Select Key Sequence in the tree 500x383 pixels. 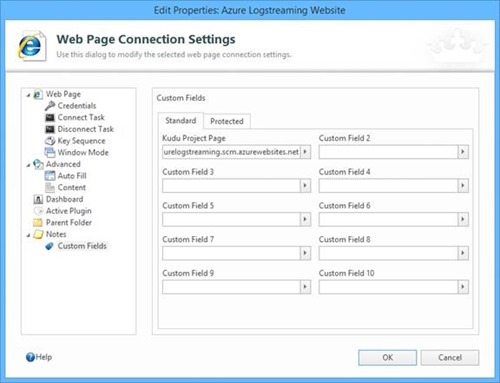click(81, 141)
